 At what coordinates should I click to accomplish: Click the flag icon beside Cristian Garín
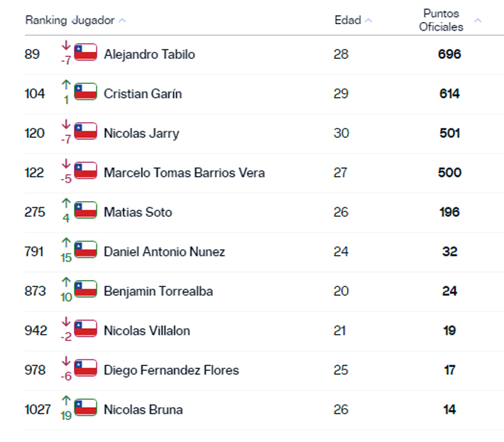[85, 92]
